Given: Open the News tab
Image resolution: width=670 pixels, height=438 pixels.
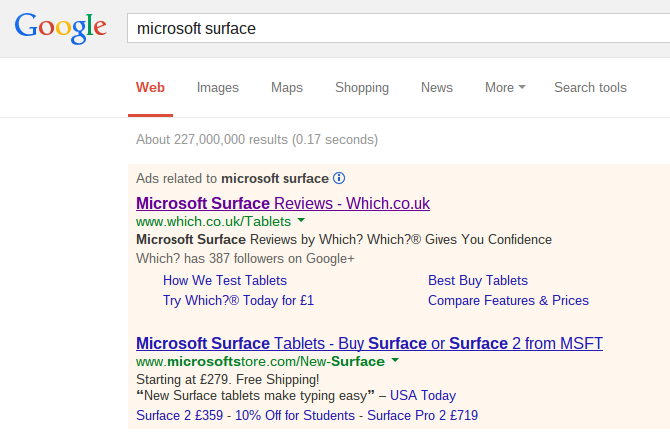Looking at the screenshot, I should pos(437,88).
